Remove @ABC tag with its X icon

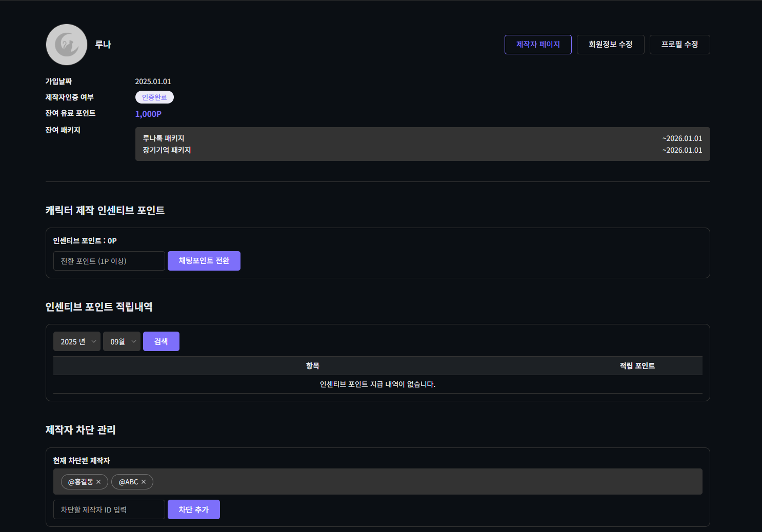[x=144, y=482]
